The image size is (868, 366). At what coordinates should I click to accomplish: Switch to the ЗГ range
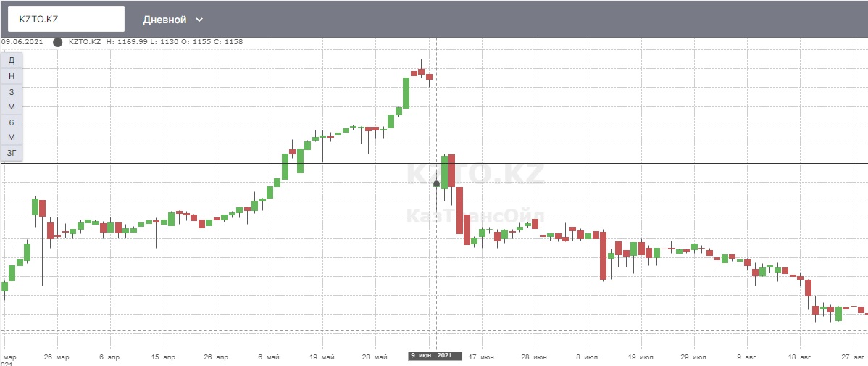[12, 153]
